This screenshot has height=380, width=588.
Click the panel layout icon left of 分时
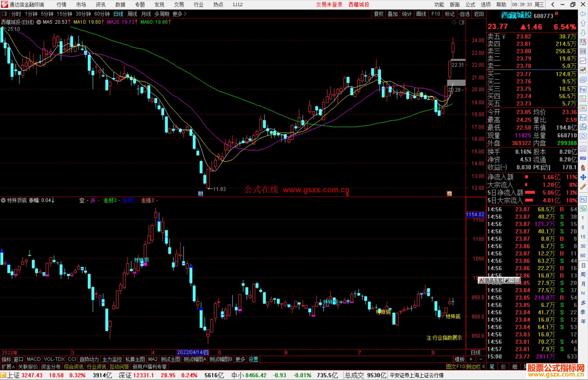pos(4,14)
